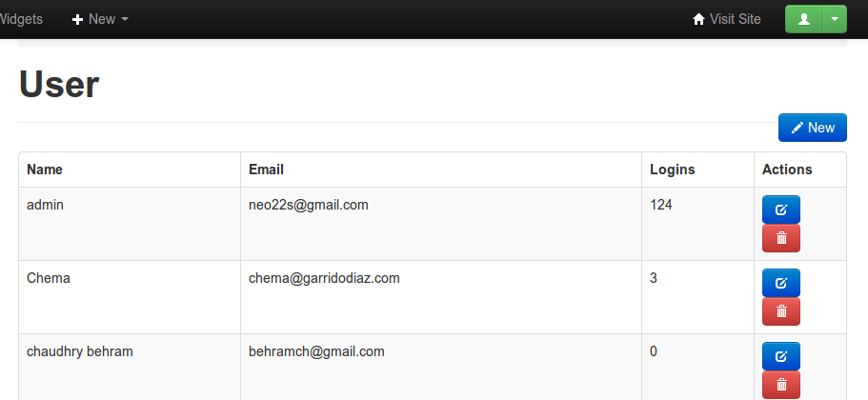This screenshot has width=868, height=400.
Task: Click the chema@garridodiaz.com email cell
Action: point(324,278)
